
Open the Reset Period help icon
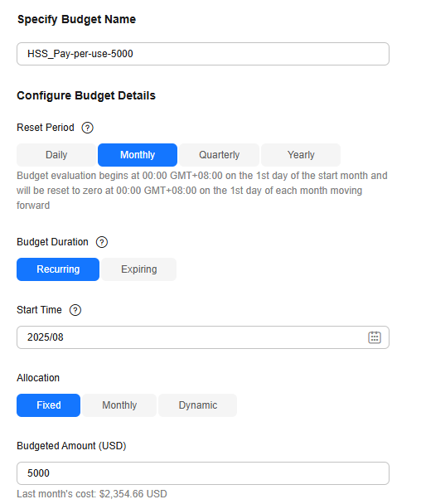(87, 128)
